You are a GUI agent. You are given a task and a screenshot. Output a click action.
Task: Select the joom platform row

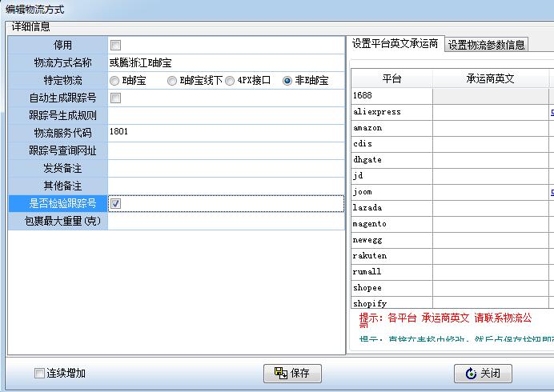391,192
